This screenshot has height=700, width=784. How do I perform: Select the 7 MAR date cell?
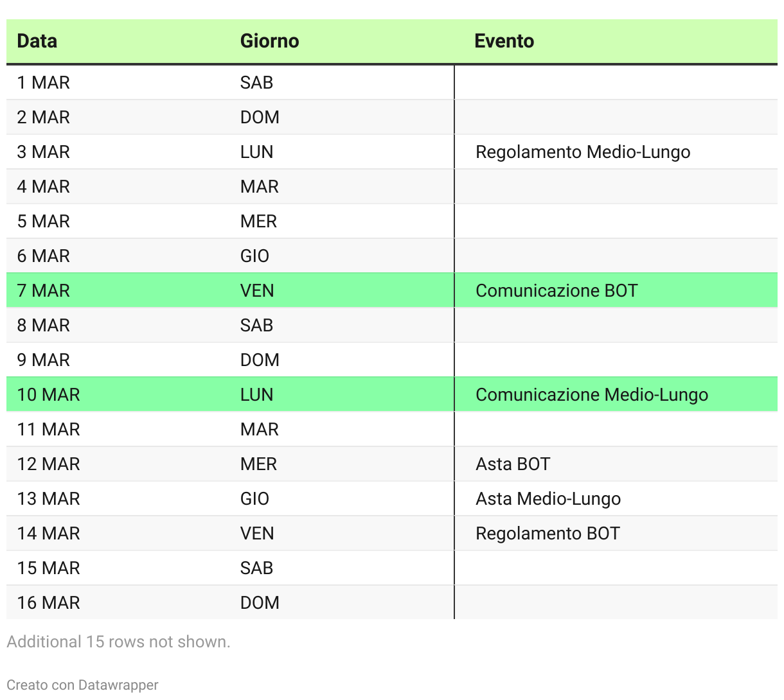44,291
